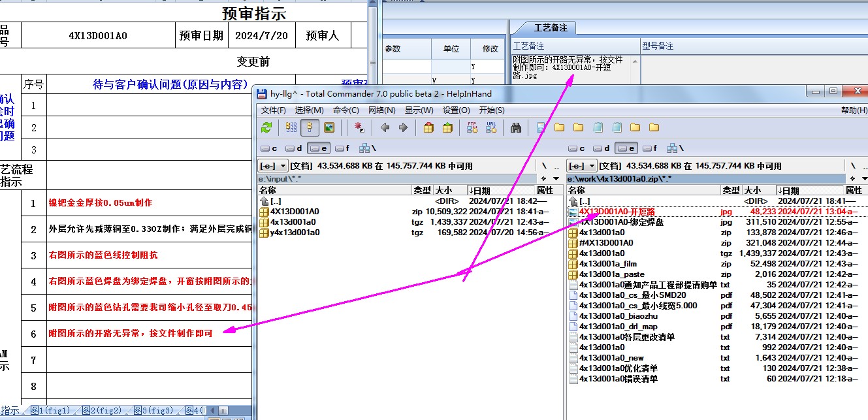This screenshot has height=420, width=868.
Task: Open the 开始(S) menu
Action: pyautogui.click(x=492, y=110)
